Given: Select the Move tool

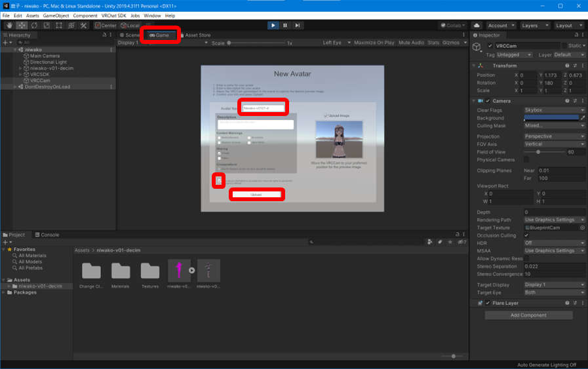Looking at the screenshot, I should pyautogui.click(x=22, y=26).
